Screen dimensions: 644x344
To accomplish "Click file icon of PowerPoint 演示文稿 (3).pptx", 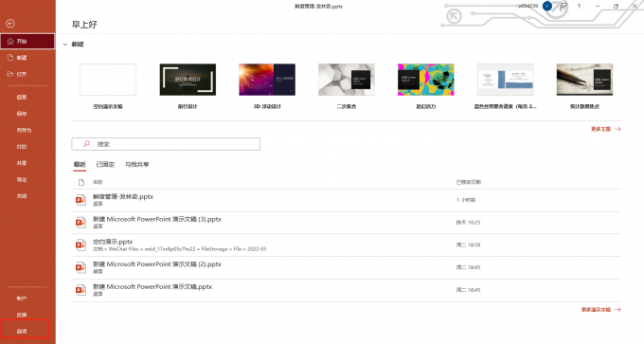I will pyautogui.click(x=80, y=223).
